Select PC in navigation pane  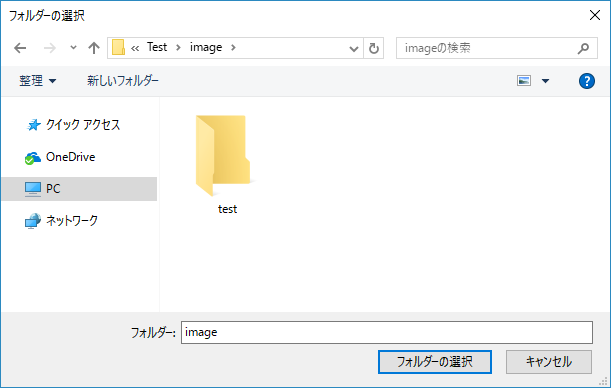tap(79, 189)
